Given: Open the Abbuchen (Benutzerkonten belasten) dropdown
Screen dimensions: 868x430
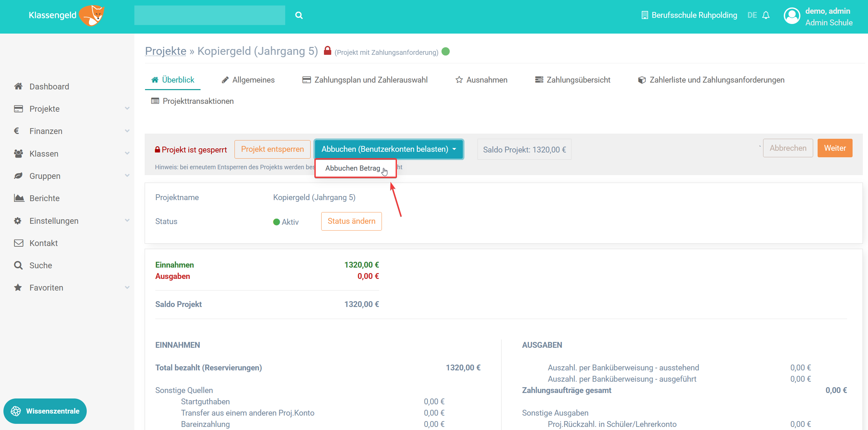Looking at the screenshot, I should (x=389, y=149).
